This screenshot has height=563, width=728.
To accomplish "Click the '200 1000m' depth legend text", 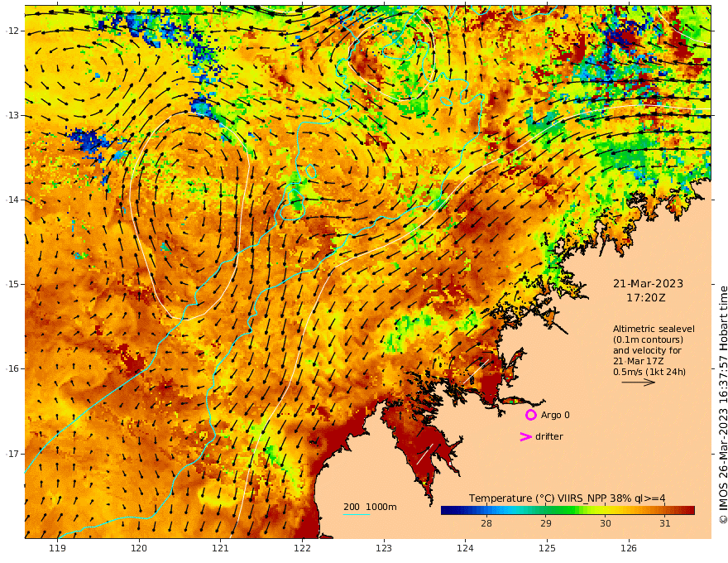I will coord(370,507).
